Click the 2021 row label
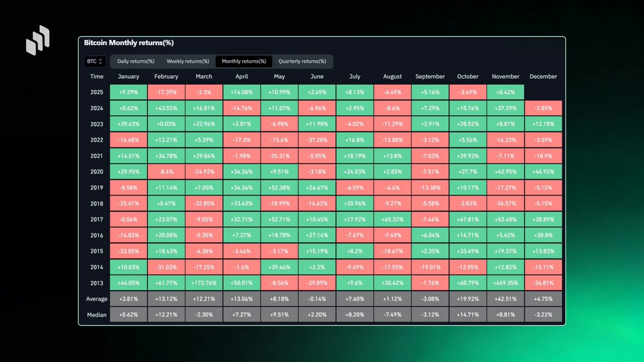Image resolution: width=644 pixels, height=362 pixels. (x=97, y=155)
